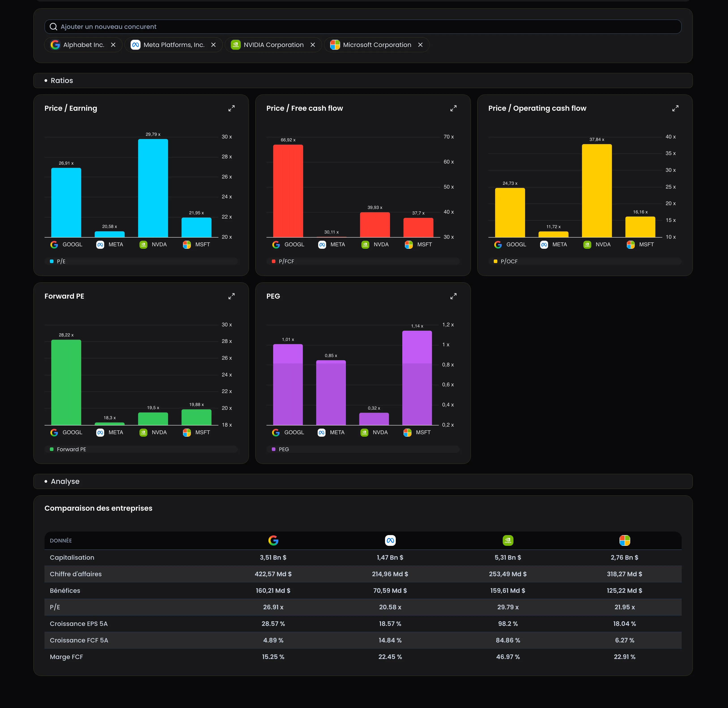Click the NVIDIA logo in comparison table header

click(x=508, y=540)
